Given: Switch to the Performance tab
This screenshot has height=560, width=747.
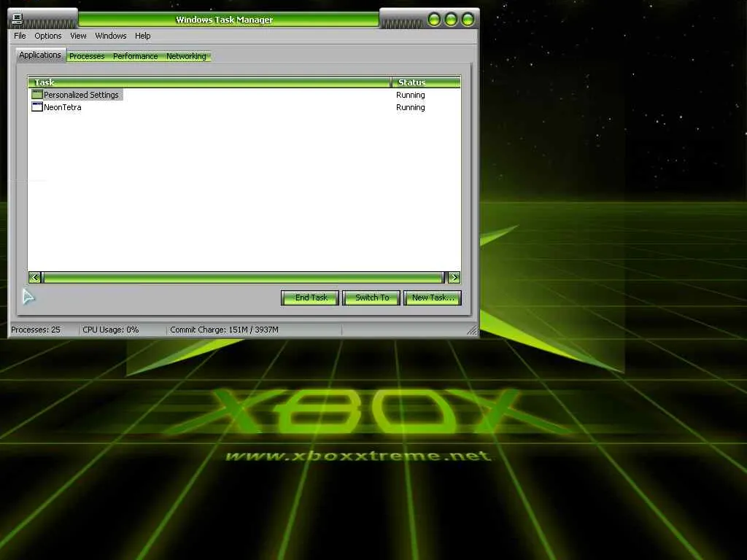Looking at the screenshot, I should 135,56.
